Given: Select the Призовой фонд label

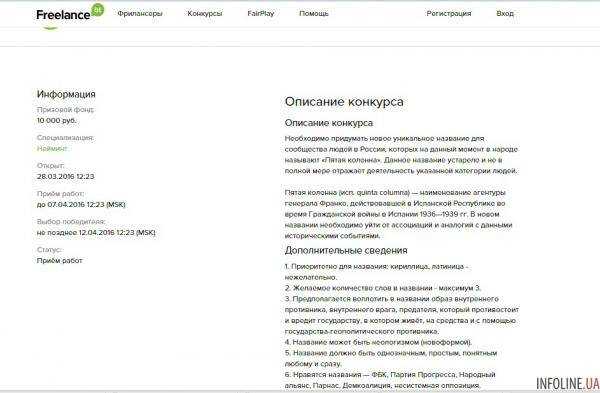Looking at the screenshot, I should [65, 109].
